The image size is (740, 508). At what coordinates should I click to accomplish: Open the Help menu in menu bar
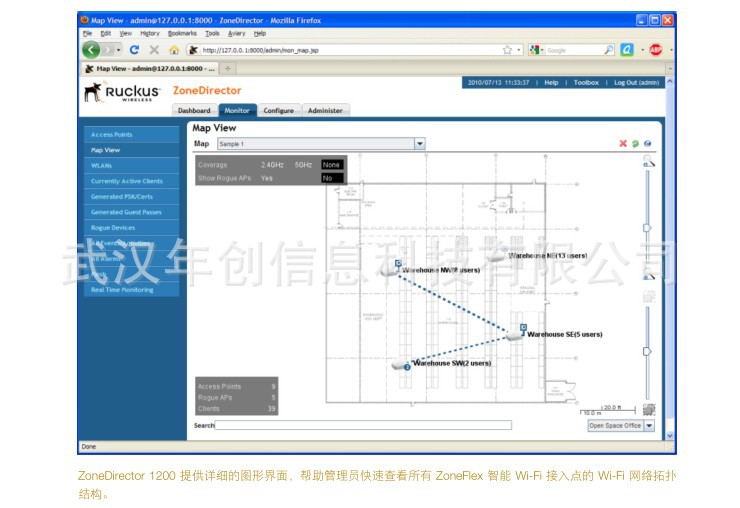coord(260,34)
